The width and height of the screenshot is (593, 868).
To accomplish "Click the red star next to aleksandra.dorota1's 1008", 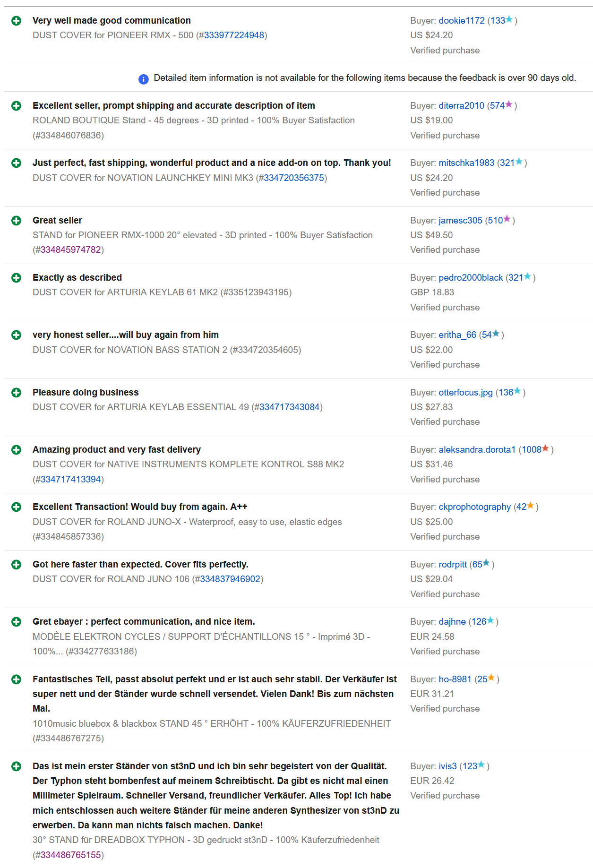I will point(545,448).
